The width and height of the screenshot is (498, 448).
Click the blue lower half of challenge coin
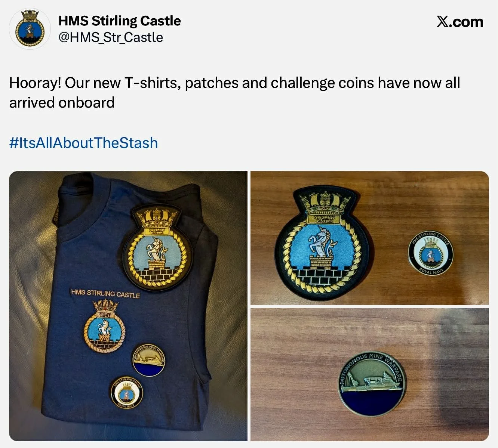pos(371,403)
